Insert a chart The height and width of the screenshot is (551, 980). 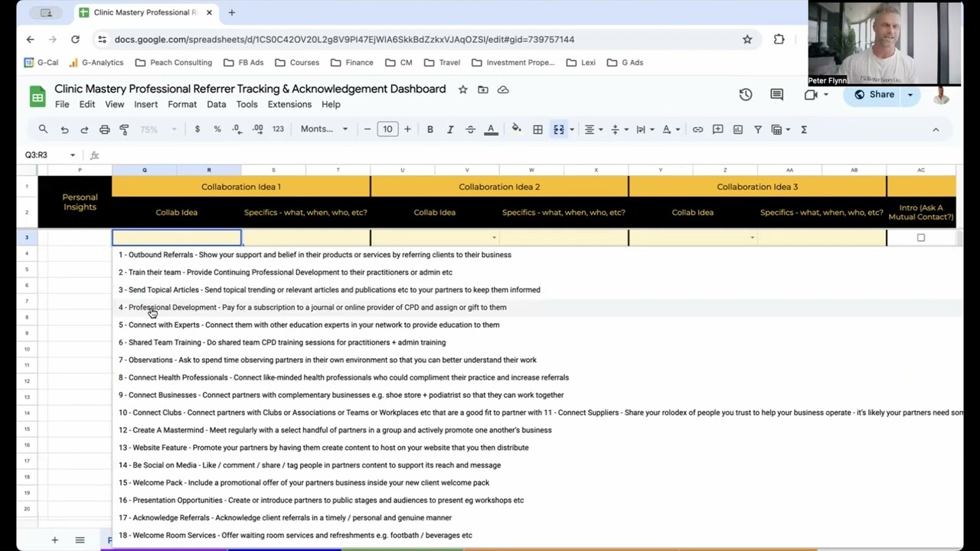click(x=738, y=129)
